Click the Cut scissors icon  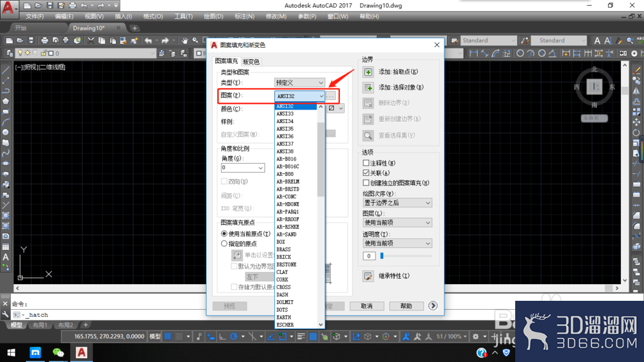(x=91, y=41)
